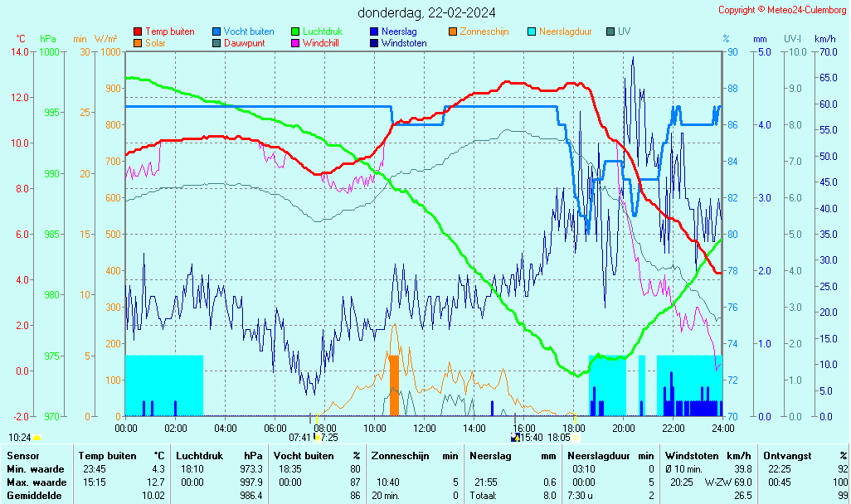Click the sunrise marker at 07:41

tap(317, 437)
